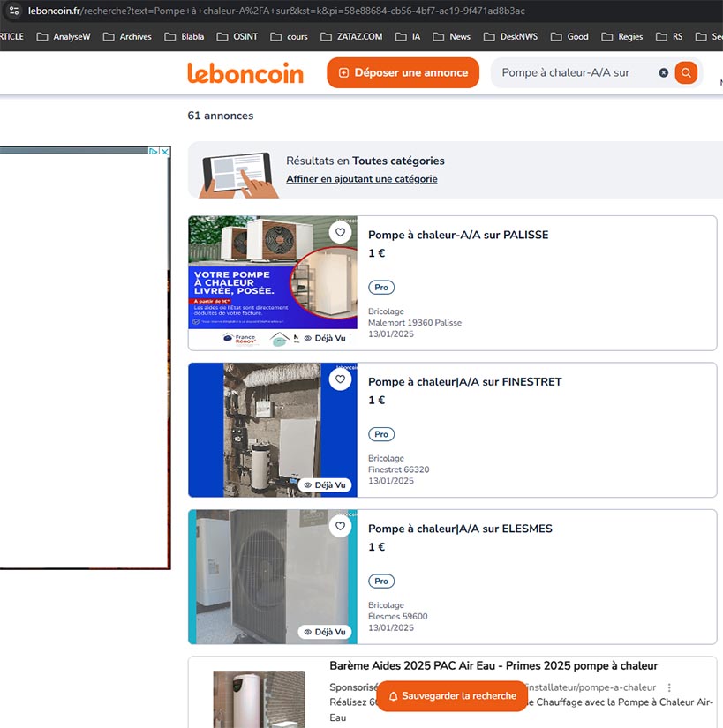Screen dimensions: 723x728
Task: Open the News bookmarks folder
Action: click(x=451, y=37)
